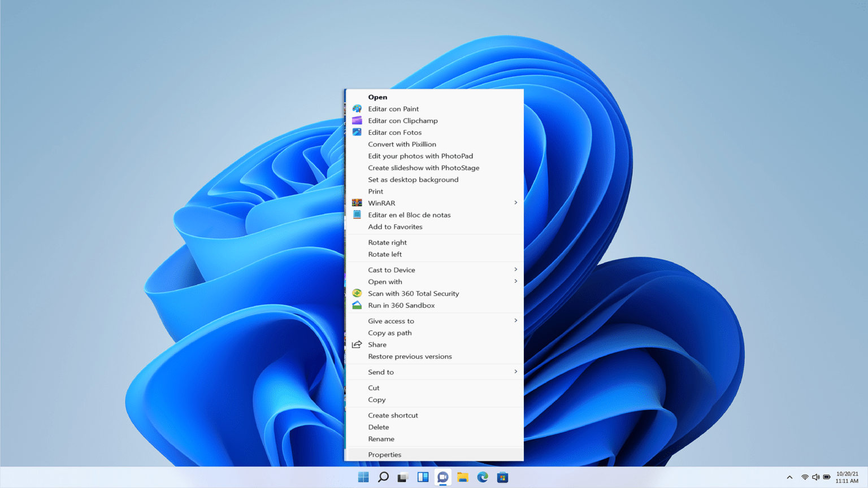Click the Clipchamp icon in context menu

pos(357,120)
